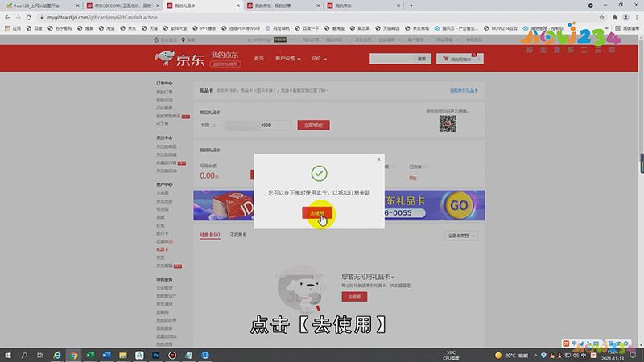
Task: Open the 阅读清单 reading list button
Action: (x=628, y=28)
